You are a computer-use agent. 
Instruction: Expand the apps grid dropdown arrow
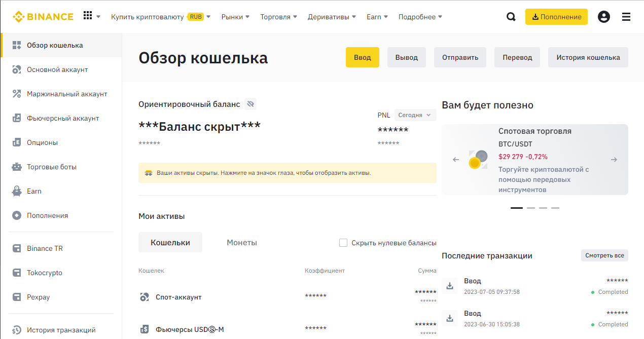(98, 17)
